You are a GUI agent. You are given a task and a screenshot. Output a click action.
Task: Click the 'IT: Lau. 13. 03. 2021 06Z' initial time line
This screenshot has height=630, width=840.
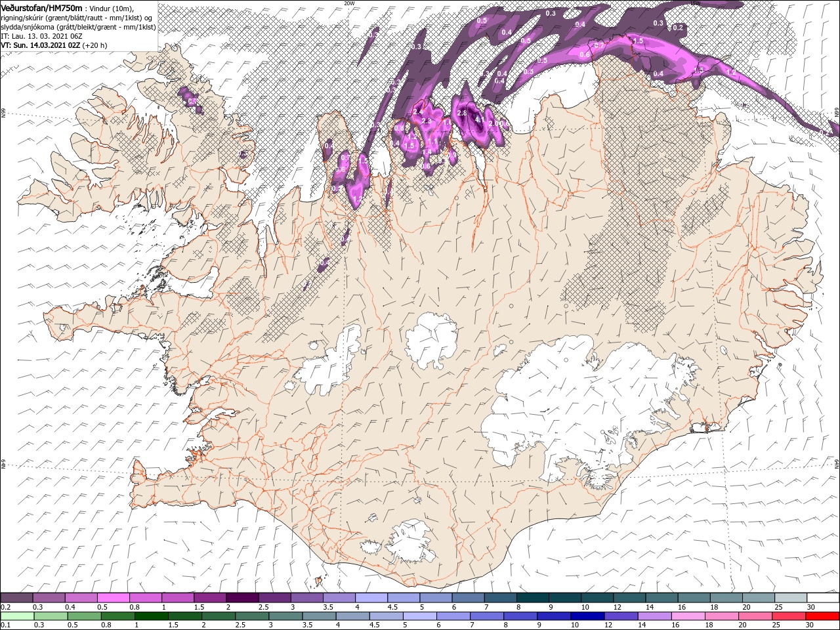41,36
